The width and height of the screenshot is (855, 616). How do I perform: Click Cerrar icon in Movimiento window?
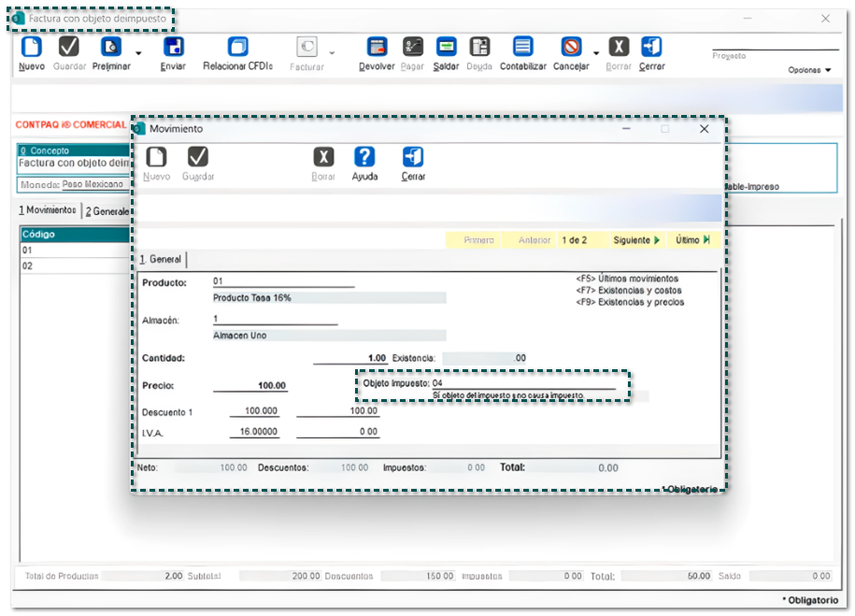tap(413, 158)
